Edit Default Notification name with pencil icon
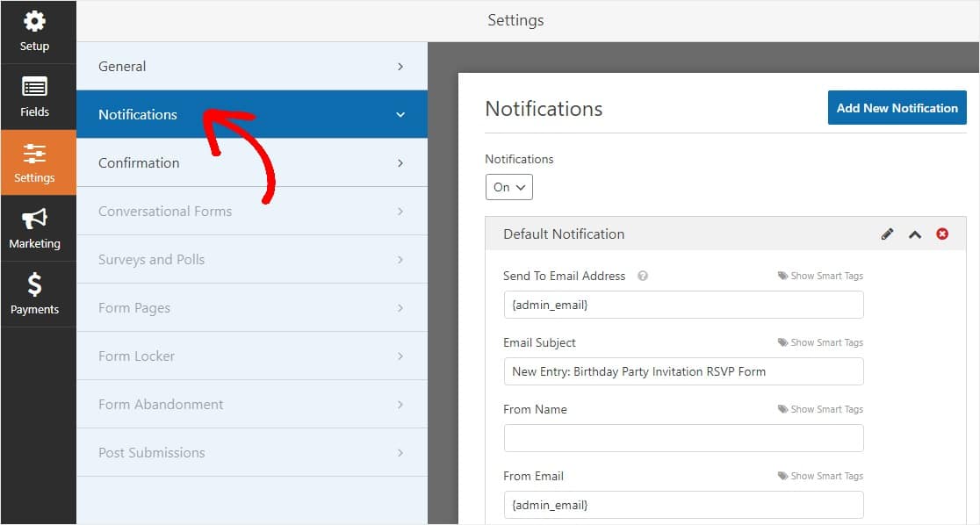This screenshot has width=980, height=525. click(887, 234)
